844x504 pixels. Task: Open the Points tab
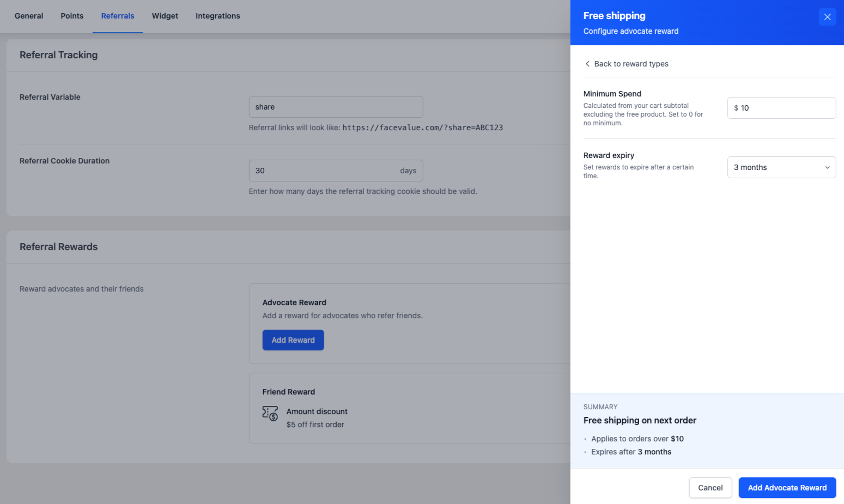coord(72,16)
